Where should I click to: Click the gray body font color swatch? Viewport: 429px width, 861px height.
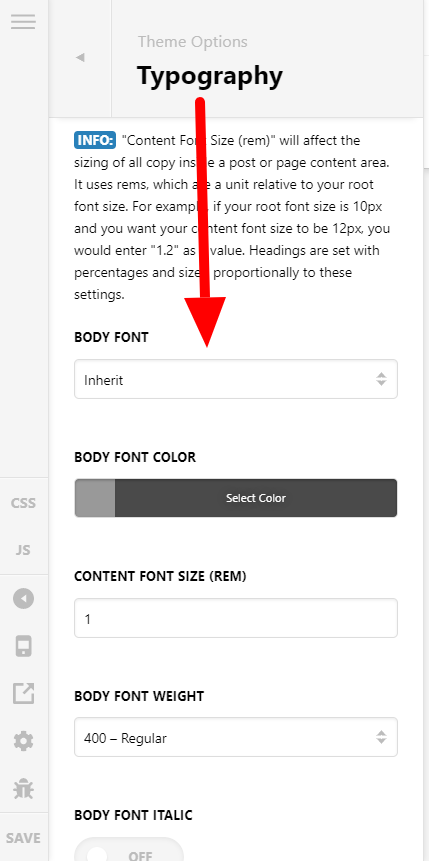(x=95, y=498)
